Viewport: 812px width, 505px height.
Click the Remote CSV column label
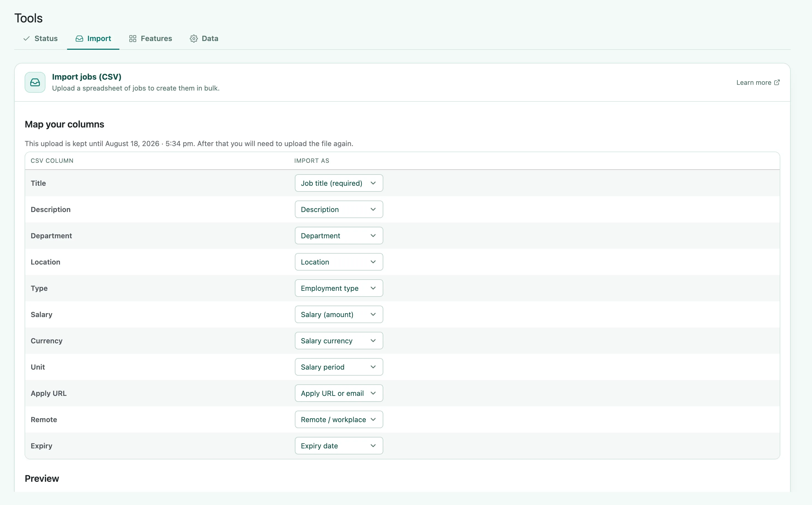[44, 419]
